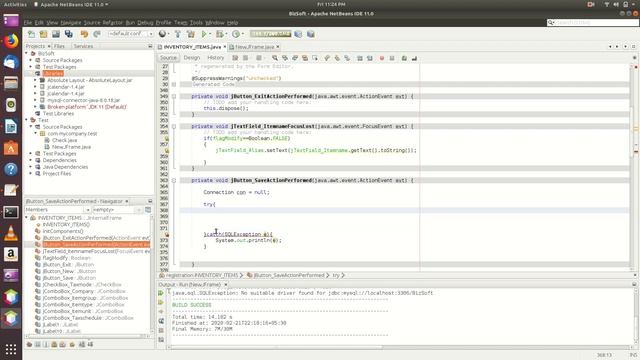This screenshot has height=360, width=640.
Task: Click the Output panel horizontal scrollbar
Action: [278, 347]
